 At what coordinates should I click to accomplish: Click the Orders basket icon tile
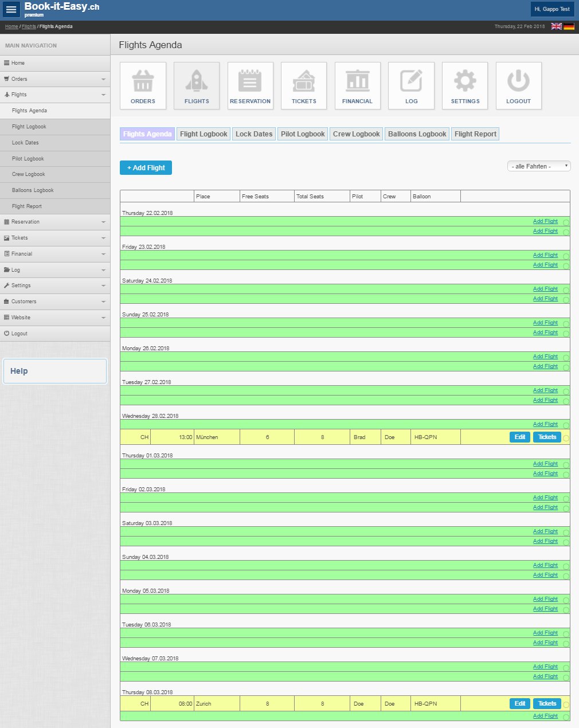(x=143, y=86)
